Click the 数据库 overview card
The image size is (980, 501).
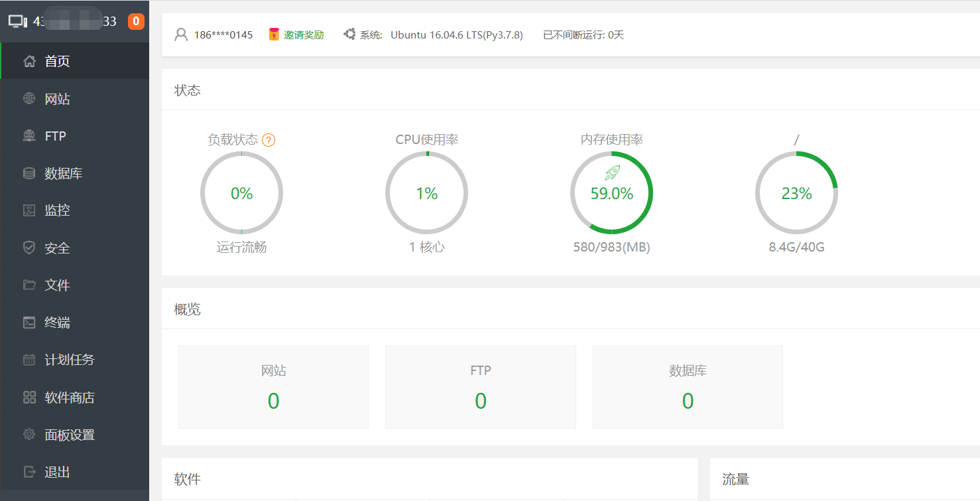point(688,387)
